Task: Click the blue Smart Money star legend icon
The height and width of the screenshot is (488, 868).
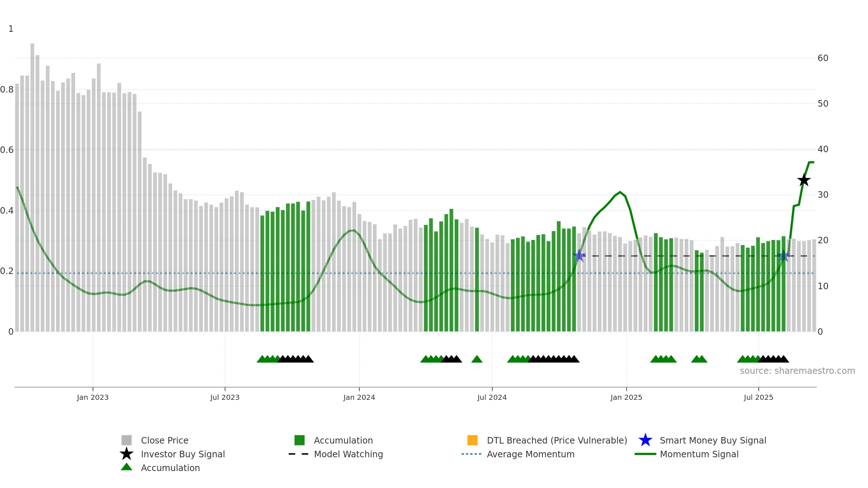Action: pyautogui.click(x=645, y=440)
